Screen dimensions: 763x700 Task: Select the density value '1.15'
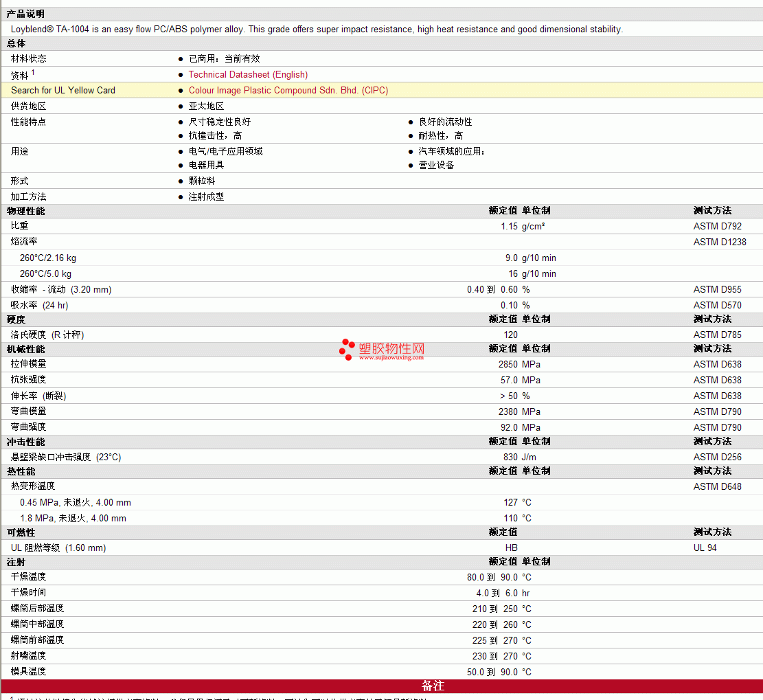[x=510, y=227]
